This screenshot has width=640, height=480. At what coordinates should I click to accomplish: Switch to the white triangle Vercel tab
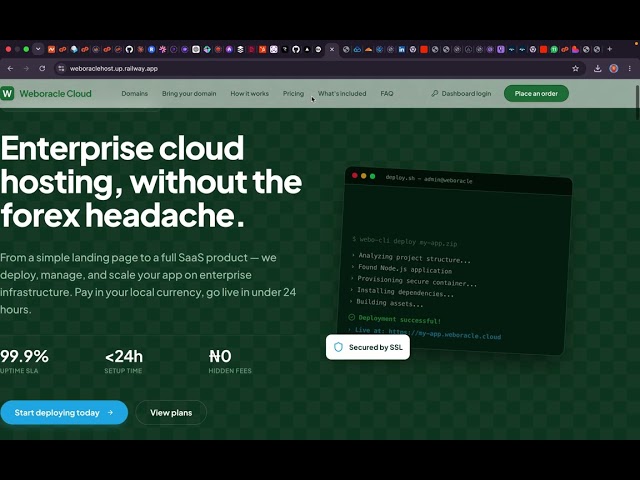(x=307, y=49)
